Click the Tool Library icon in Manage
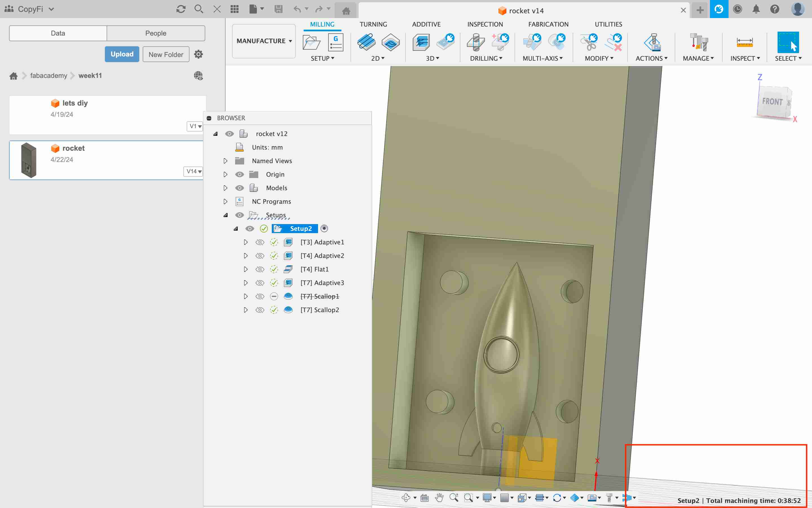Viewport: 812px width, 508px height. pyautogui.click(x=699, y=43)
